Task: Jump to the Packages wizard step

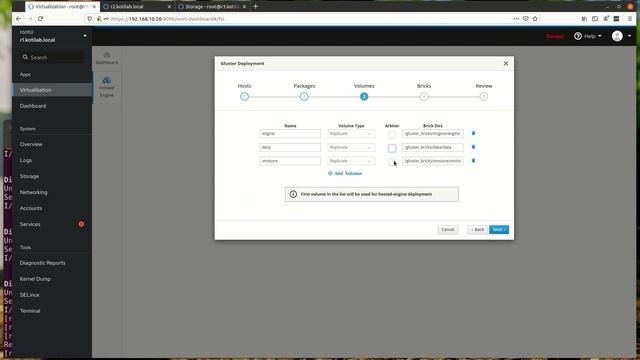Action: coord(304,97)
